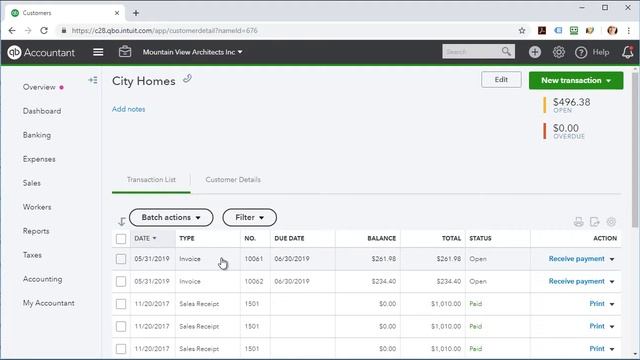
Task: Switch to the Customer Details tab
Action: tap(233, 180)
